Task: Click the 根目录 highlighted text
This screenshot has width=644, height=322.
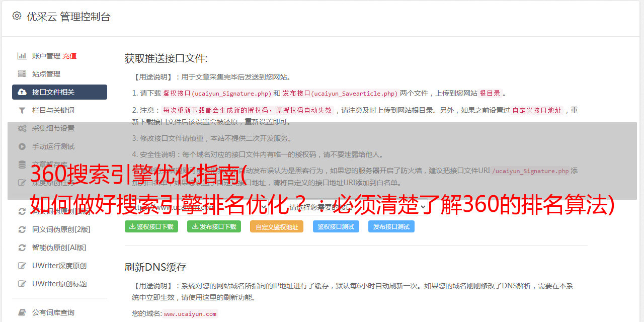Action: tap(490, 93)
